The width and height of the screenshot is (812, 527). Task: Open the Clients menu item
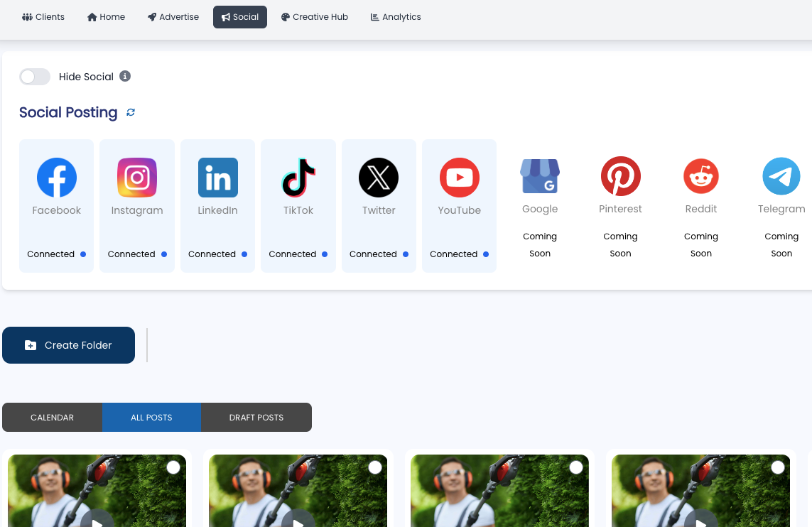coord(43,17)
